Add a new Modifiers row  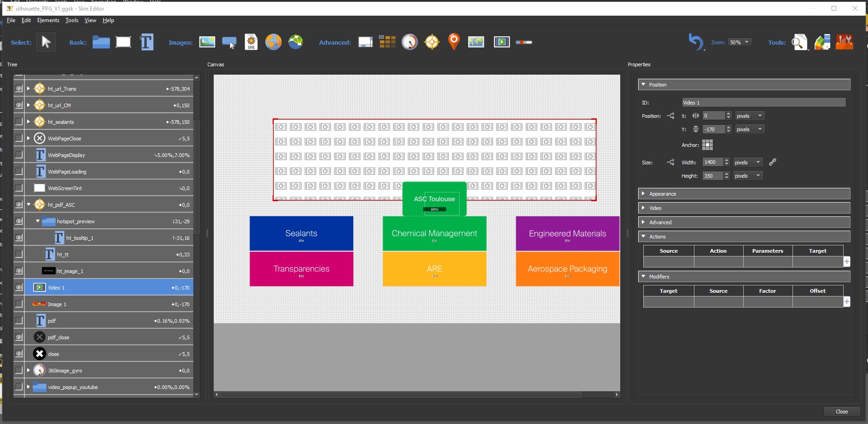click(x=846, y=302)
